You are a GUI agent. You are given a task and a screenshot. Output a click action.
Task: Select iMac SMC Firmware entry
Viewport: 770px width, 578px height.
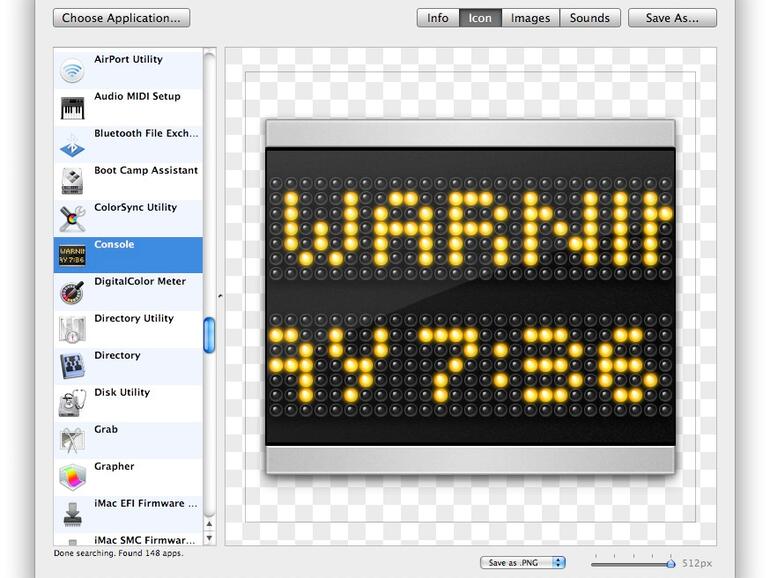click(x=128, y=539)
